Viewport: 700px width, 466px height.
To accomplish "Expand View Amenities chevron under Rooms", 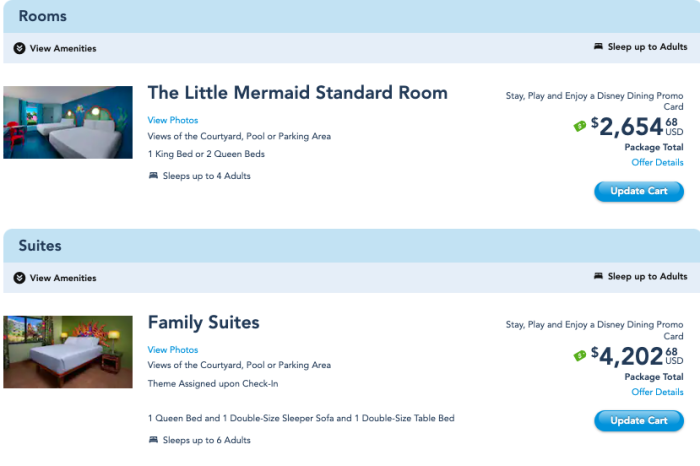I will click(20, 48).
